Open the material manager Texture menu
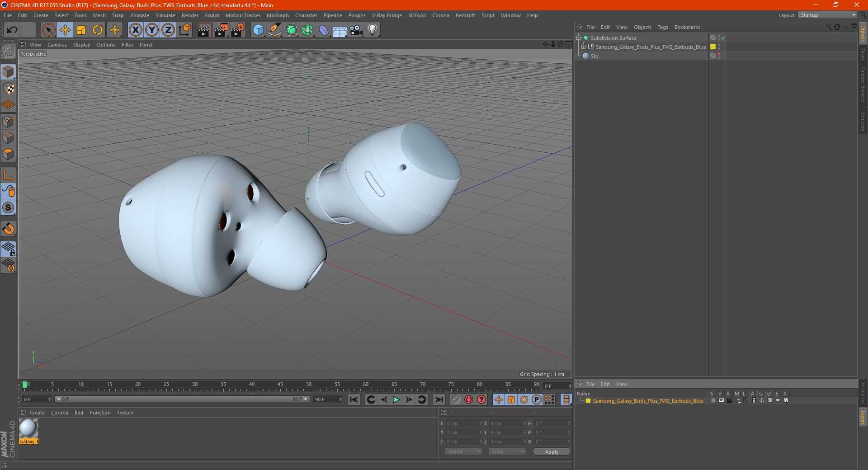The image size is (868, 470). (125, 413)
